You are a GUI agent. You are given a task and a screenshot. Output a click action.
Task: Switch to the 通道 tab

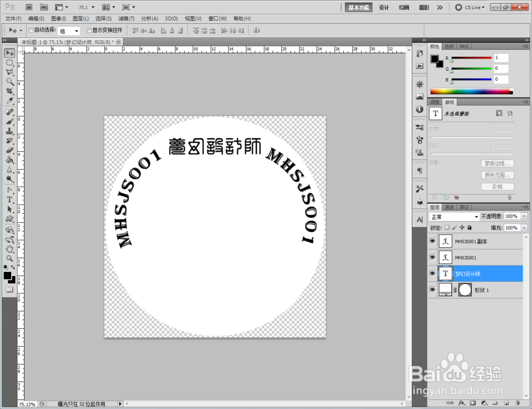pyautogui.click(x=449, y=207)
